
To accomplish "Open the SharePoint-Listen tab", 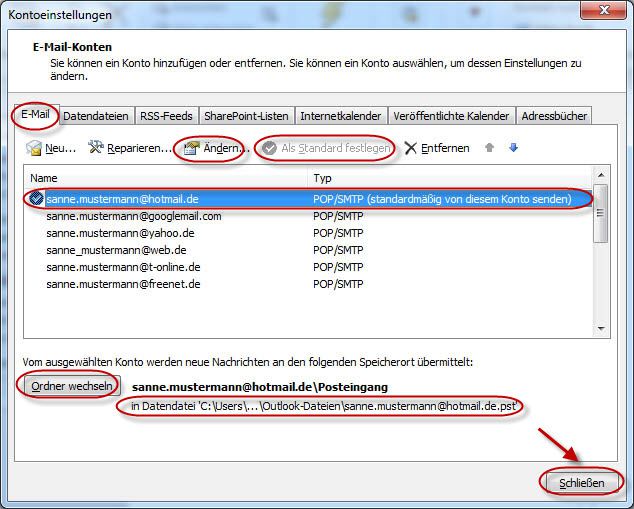I will [x=246, y=116].
